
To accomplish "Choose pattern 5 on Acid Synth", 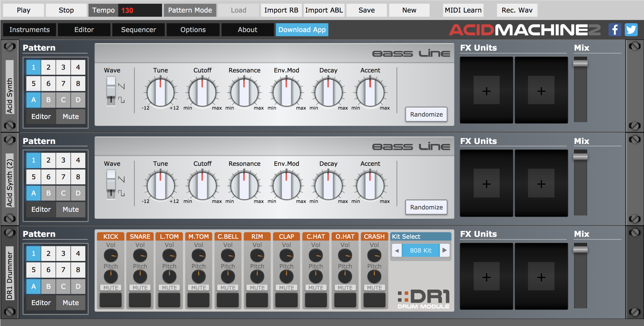I will click(x=33, y=83).
